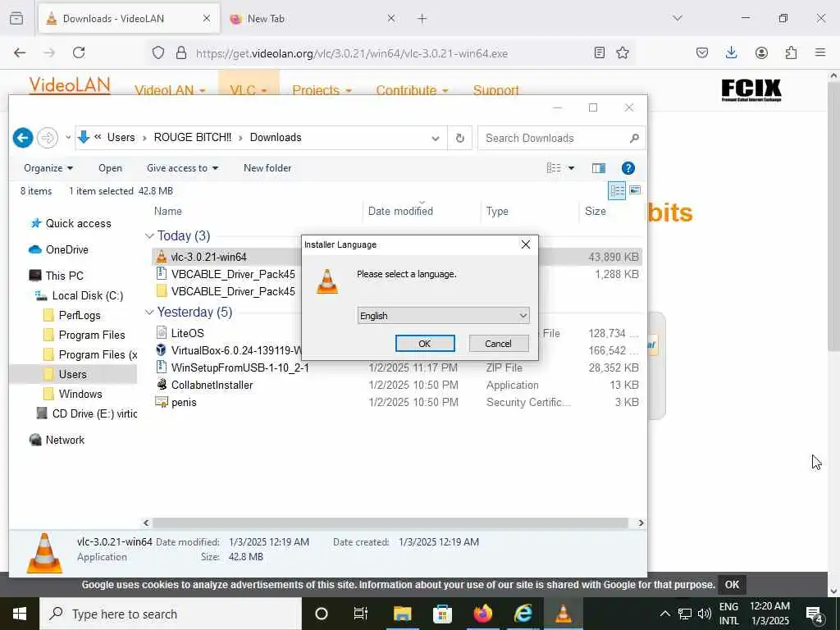Select the LiteOS file
The height and width of the screenshot is (630, 840).
pos(187,333)
